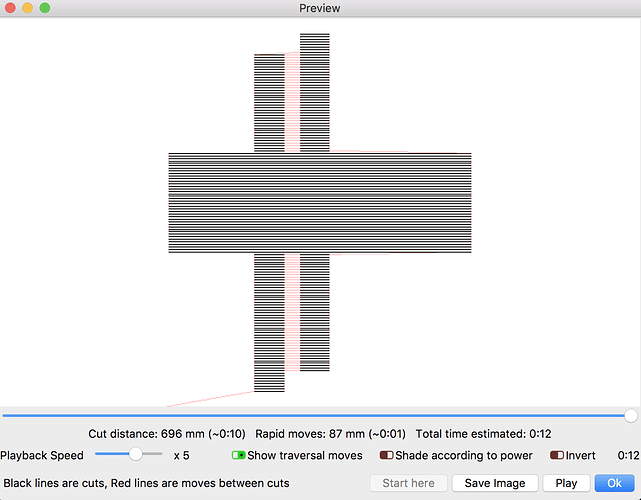Image resolution: width=641 pixels, height=500 pixels.
Task: Click the 0:12 elapsed time readout
Action: 628,455
